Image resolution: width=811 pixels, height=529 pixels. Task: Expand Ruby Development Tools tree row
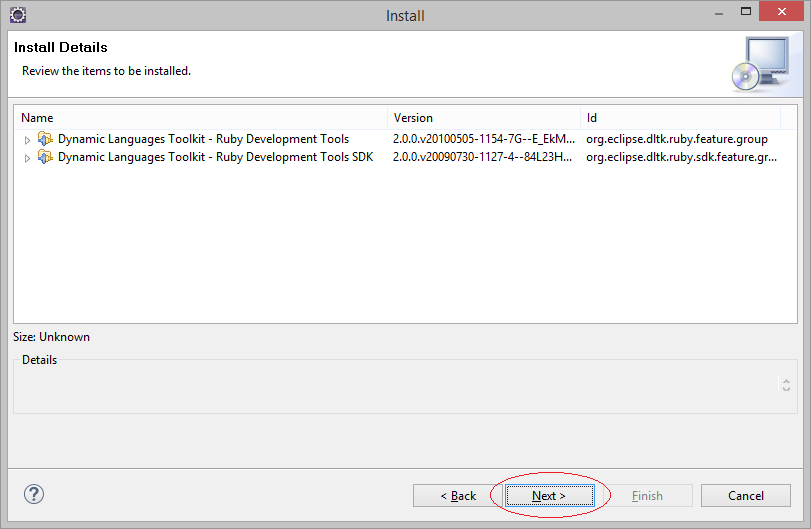pyautogui.click(x=27, y=140)
